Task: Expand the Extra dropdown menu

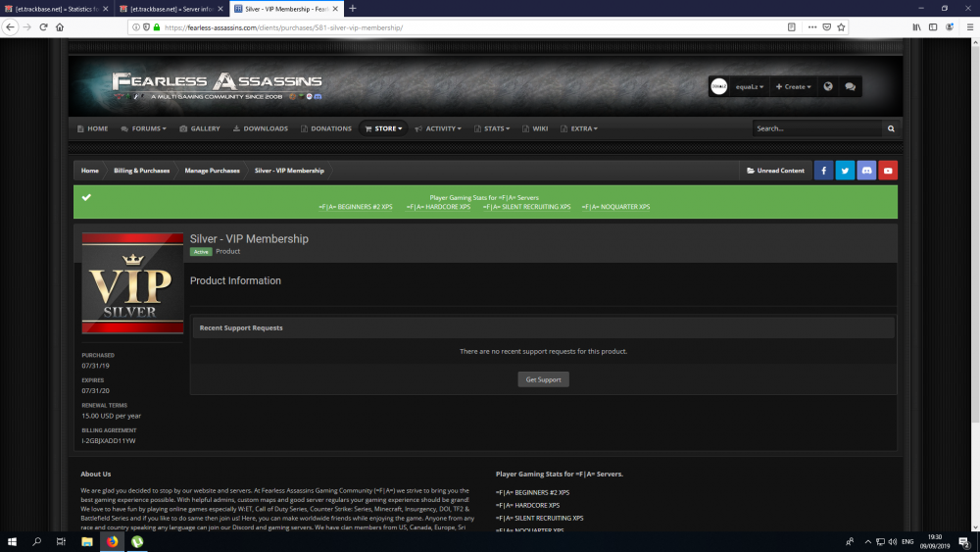Action: [x=579, y=128]
